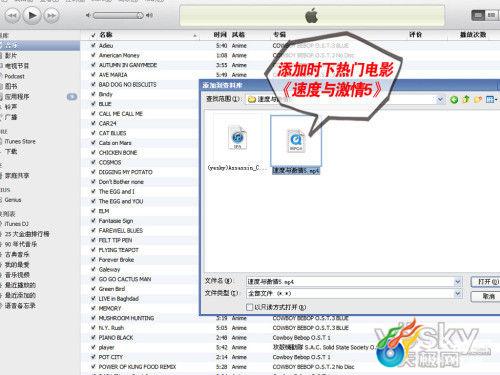The image size is (500, 375).
Task: Open Podcast in the sidebar
Action: point(14,76)
